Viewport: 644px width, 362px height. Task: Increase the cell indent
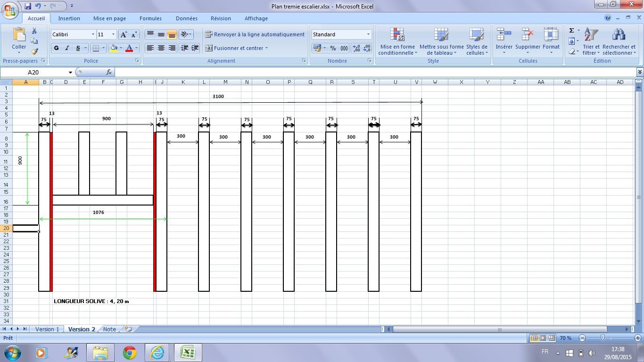195,48
